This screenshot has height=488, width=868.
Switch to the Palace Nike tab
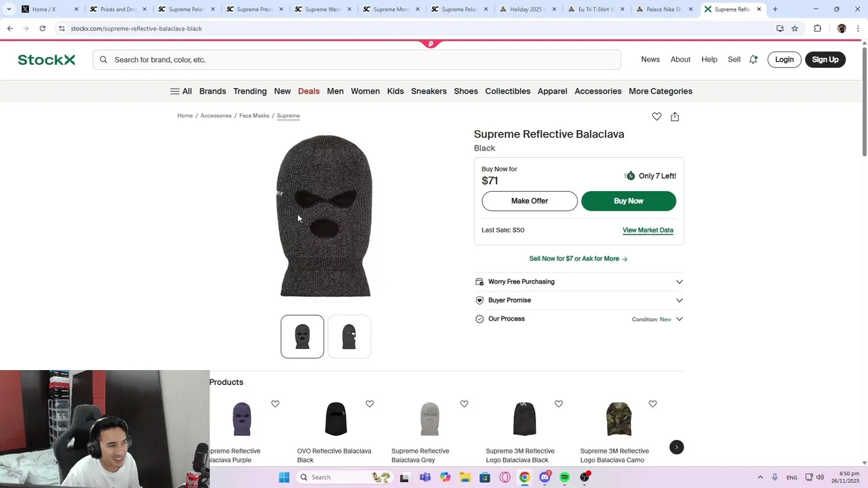coord(664,9)
